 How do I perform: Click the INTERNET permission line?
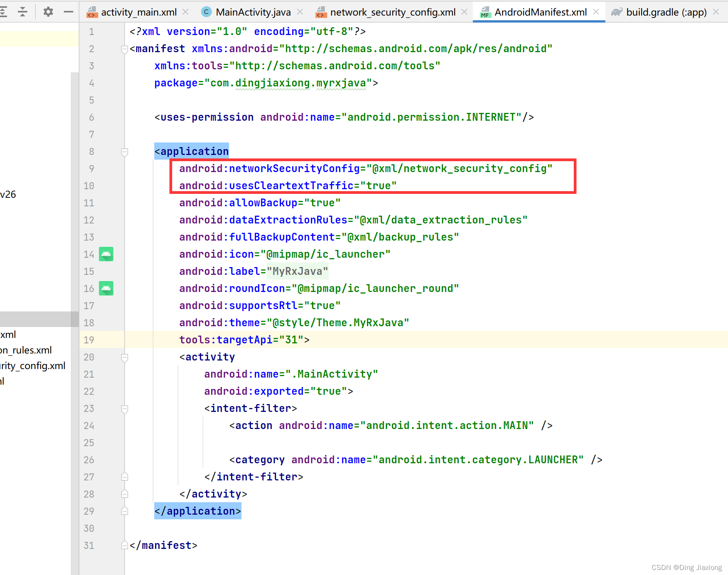344,117
